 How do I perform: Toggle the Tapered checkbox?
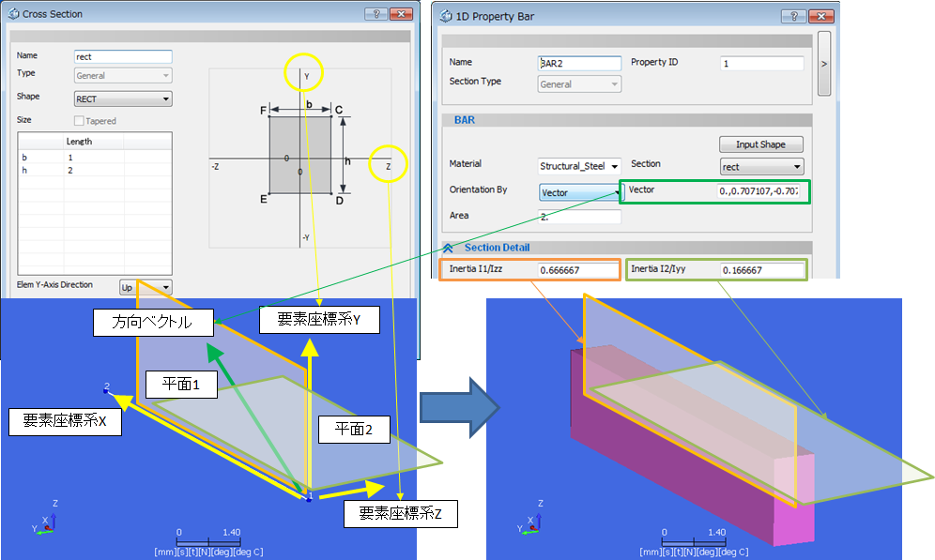79,121
